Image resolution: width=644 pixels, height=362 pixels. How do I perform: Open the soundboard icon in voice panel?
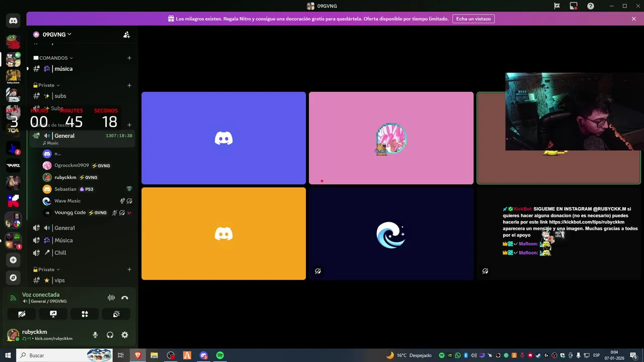pos(116,314)
